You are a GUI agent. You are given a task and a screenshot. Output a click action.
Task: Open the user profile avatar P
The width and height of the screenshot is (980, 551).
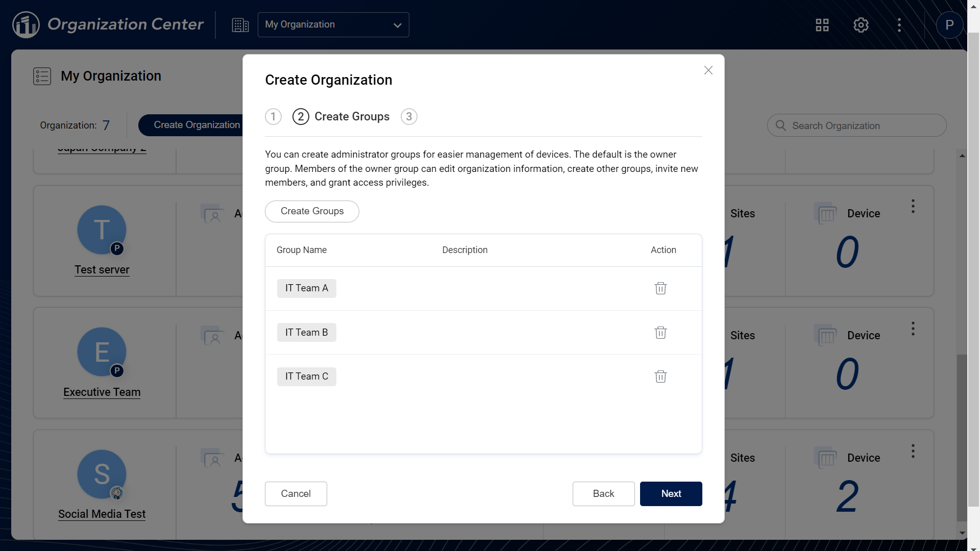(x=949, y=25)
